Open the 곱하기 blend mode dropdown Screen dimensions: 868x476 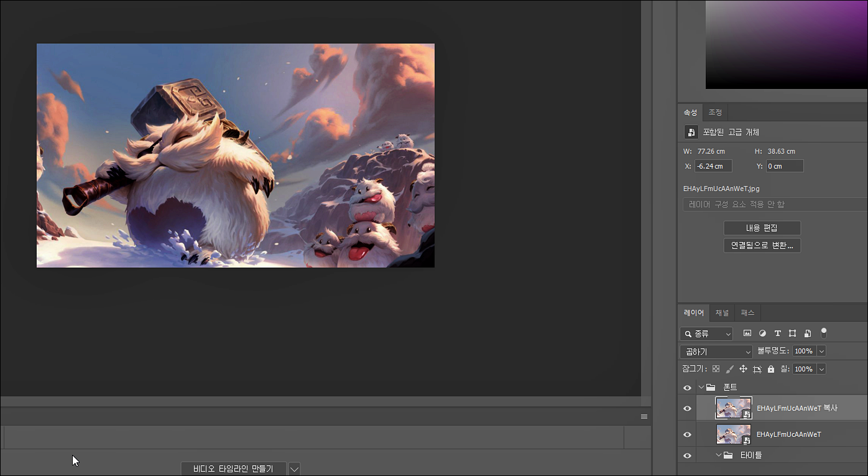coord(716,352)
